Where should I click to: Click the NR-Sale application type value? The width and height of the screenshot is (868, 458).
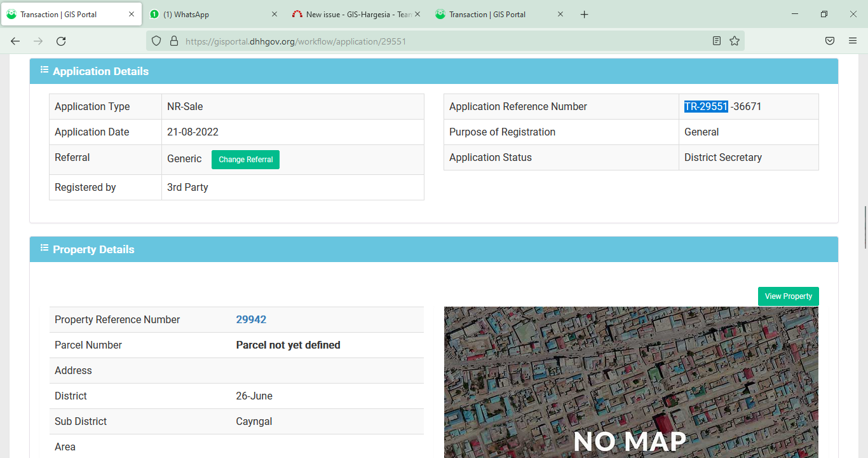[185, 107]
